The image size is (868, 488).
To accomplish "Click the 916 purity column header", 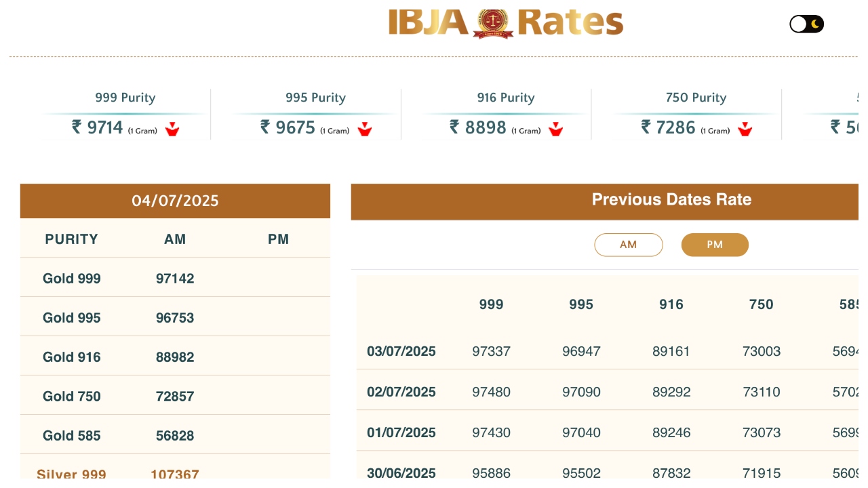I will click(x=671, y=304).
